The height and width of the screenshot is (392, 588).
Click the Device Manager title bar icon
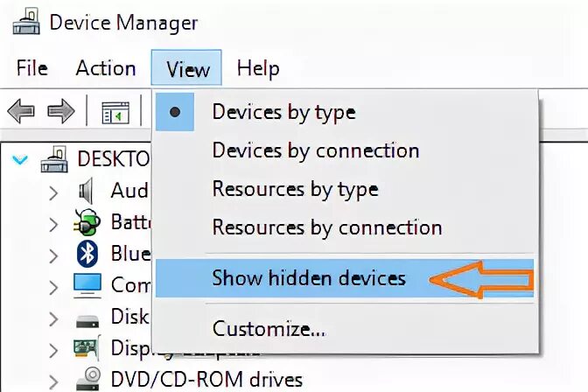coord(26,21)
